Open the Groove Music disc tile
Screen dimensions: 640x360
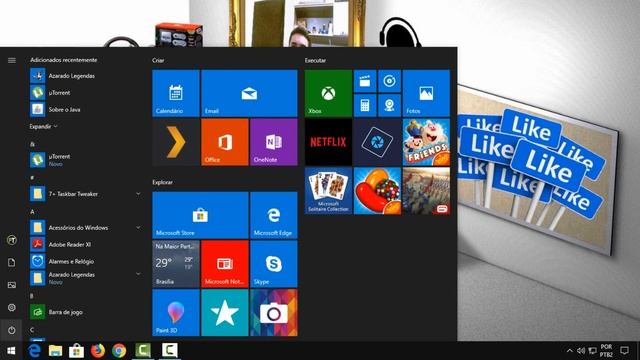pos(389,81)
